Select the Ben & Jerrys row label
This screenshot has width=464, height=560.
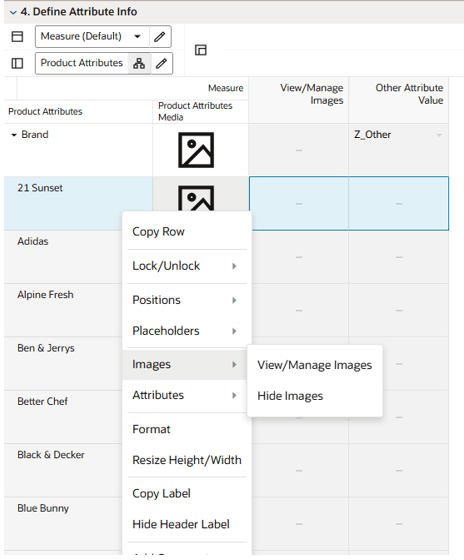pyautogui.click(x=46, y=348)
